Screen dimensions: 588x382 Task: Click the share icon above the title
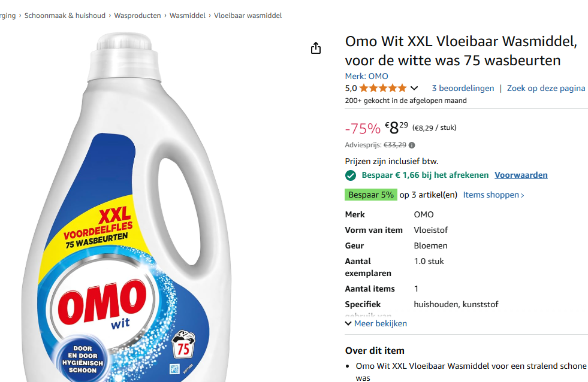(316, 47)
